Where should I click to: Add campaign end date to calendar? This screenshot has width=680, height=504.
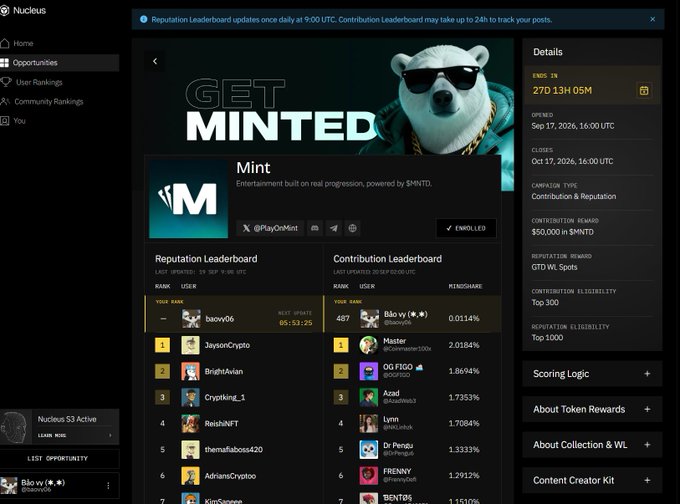coord(644,90)
